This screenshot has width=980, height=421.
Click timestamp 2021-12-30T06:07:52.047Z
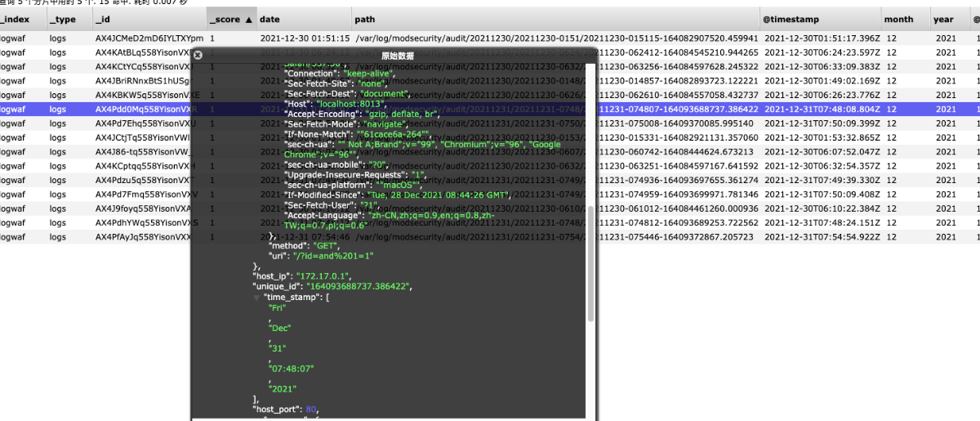point(821,151)
